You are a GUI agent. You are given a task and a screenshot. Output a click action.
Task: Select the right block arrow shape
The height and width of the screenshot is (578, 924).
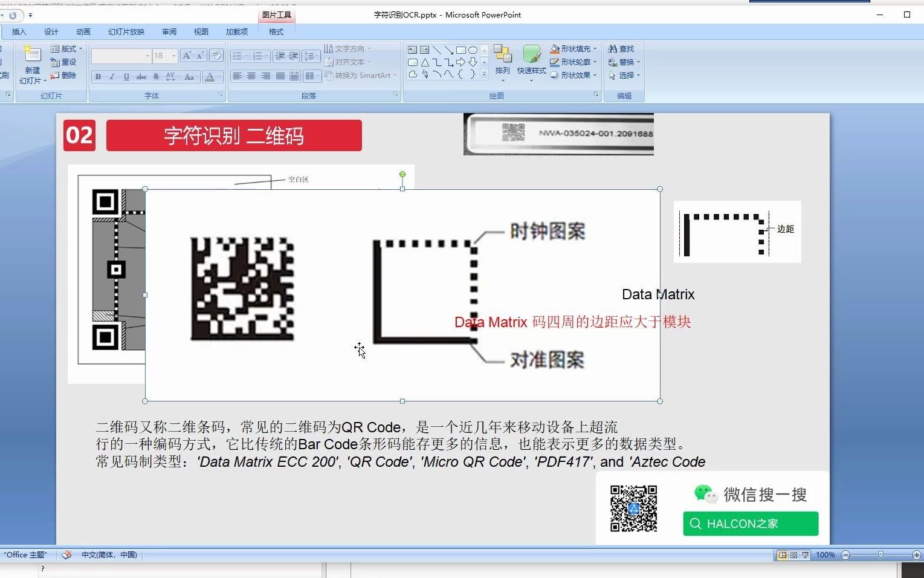coord(461,62)
